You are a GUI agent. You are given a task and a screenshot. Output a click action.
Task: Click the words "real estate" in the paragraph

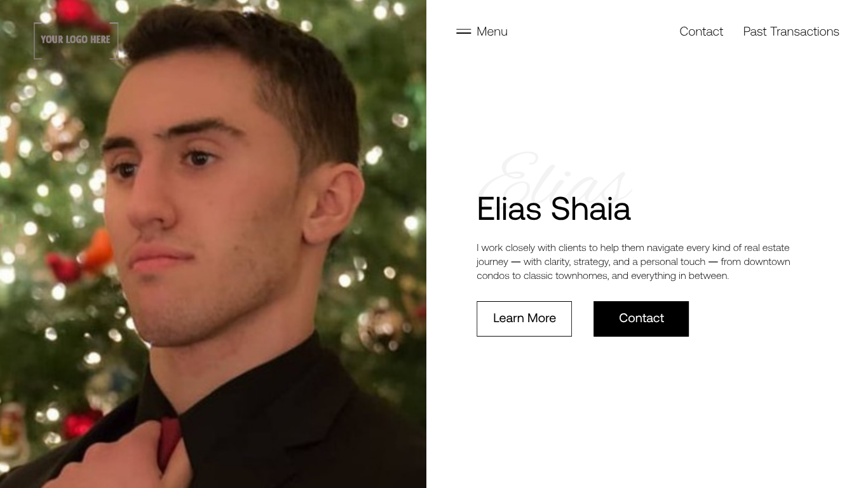point(766,248)
